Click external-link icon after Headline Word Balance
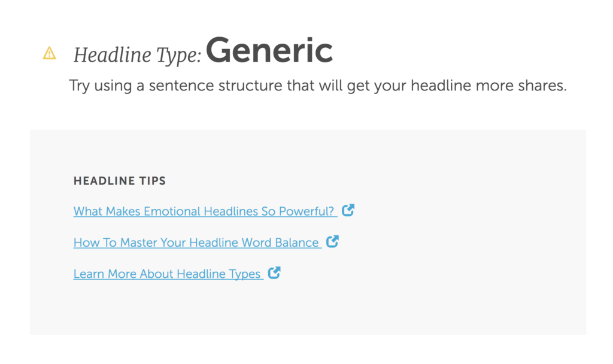This screenshot has height=364, width=613. (x=332, y=242)
